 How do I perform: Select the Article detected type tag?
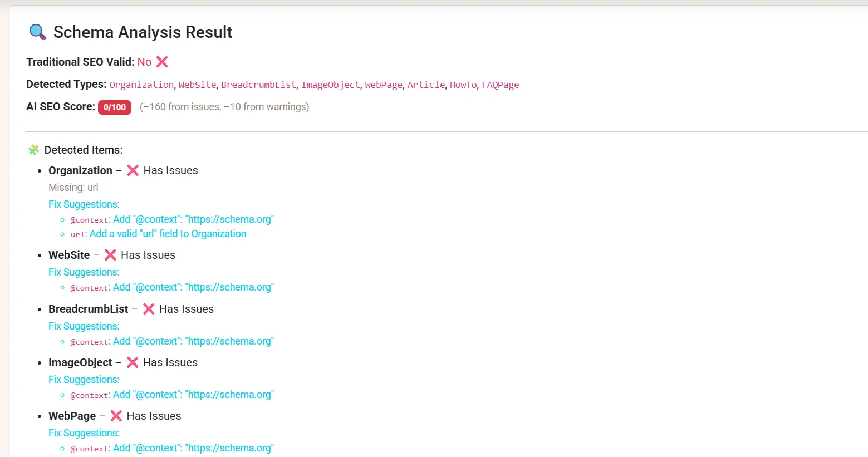tap(426, 85)
